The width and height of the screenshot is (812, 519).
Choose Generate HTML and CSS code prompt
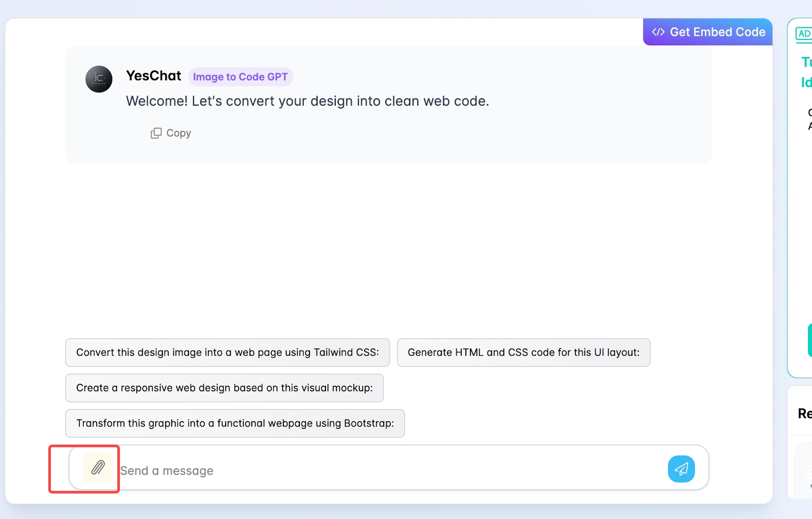(x=524, y=352)
